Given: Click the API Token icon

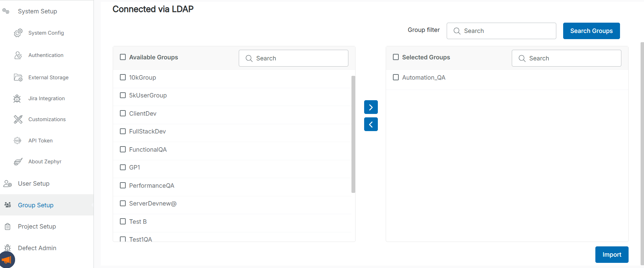Looking at the screenshot, I should [17, 141].
